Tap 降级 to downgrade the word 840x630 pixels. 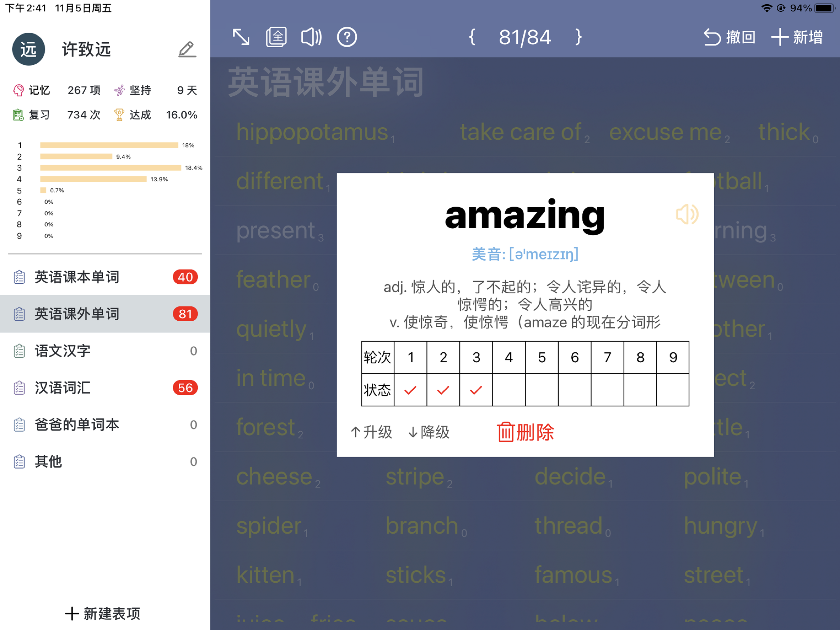click(429, 432)
